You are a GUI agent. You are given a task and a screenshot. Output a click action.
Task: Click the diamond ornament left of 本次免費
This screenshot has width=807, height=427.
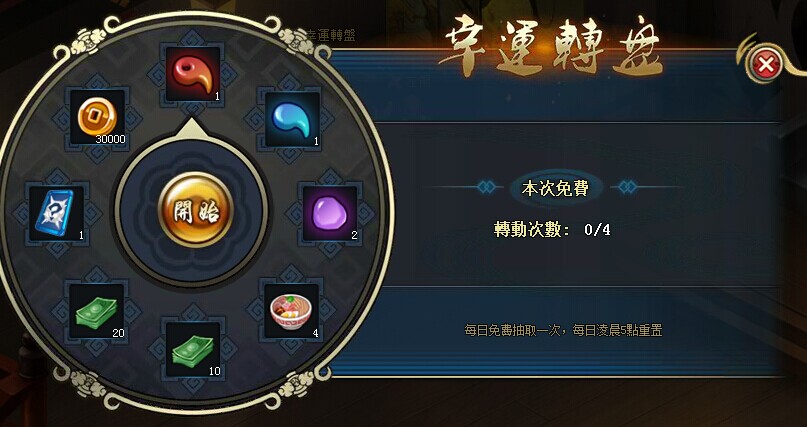[486, 187]
